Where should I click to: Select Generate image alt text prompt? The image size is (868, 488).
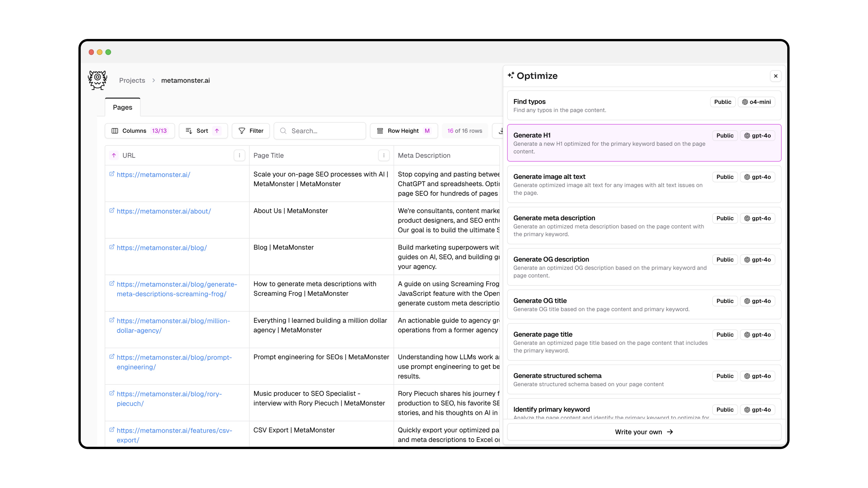pyautogui.click(x=644, y=184)
